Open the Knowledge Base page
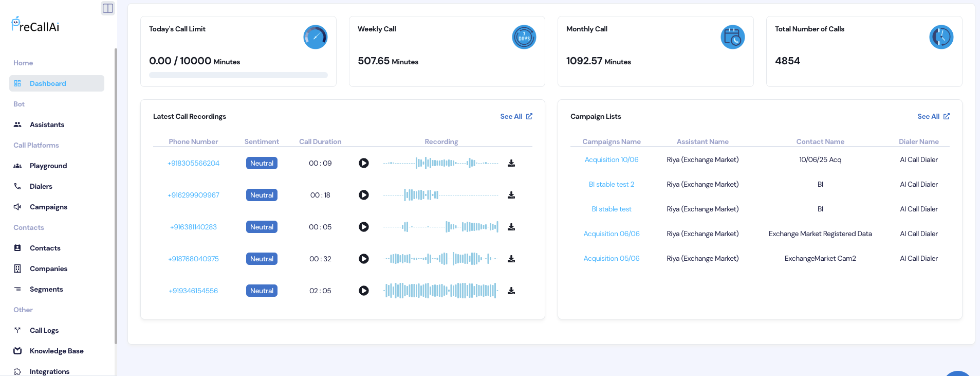 click(57, 351)
